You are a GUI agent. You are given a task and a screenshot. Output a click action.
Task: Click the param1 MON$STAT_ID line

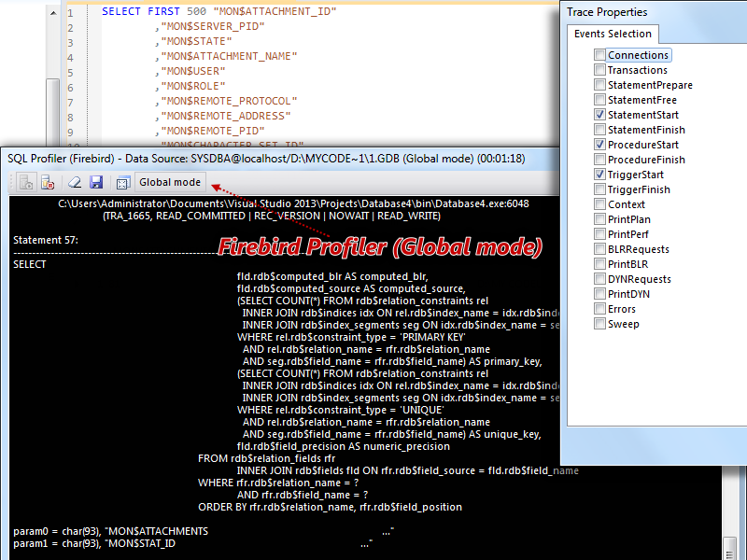click(193, 543)
